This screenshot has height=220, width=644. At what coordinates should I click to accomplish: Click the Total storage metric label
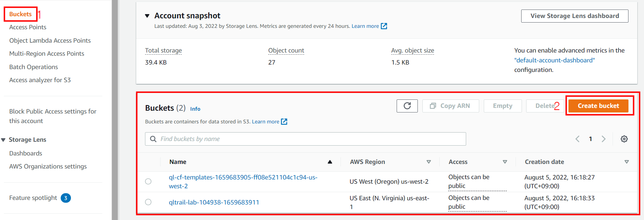[163, 50]
